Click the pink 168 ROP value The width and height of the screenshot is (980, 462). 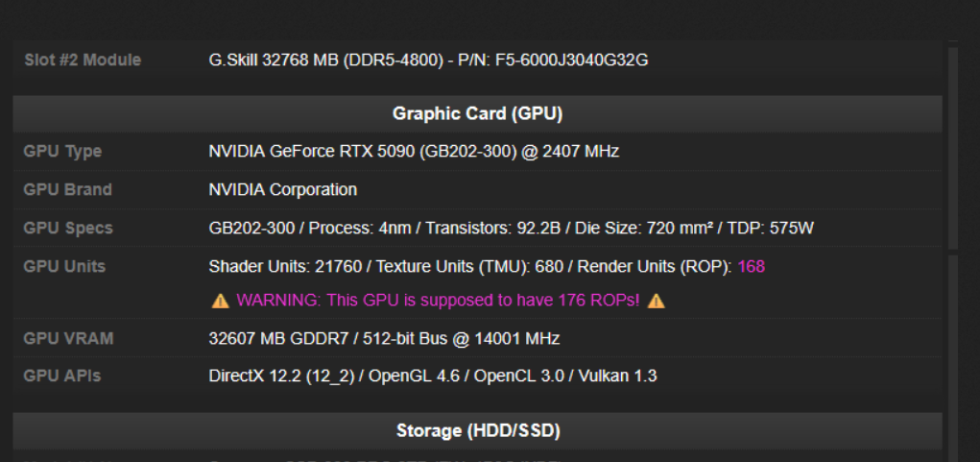[752, 267]
